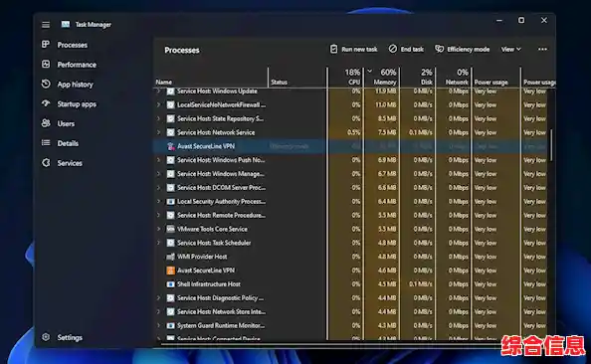
Task: Click the Shell Infrastructure Host icon
Action: coord(171,284)
